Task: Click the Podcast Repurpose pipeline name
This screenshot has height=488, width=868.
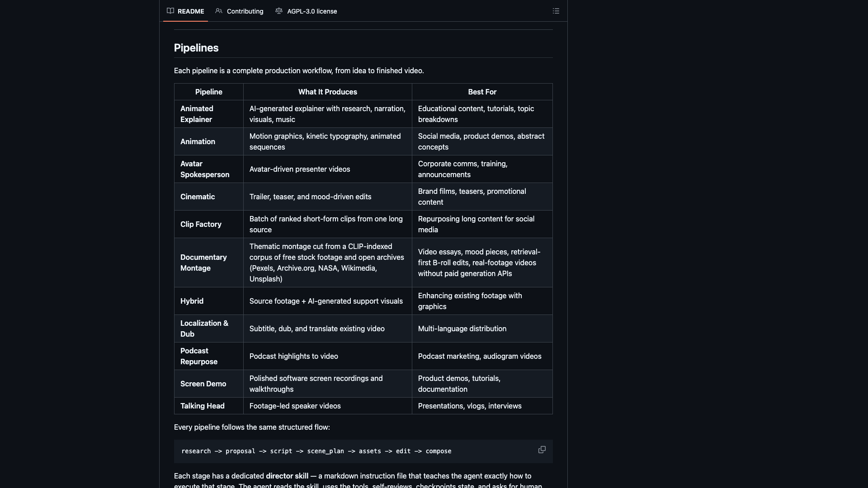Action: click(199, 356)
